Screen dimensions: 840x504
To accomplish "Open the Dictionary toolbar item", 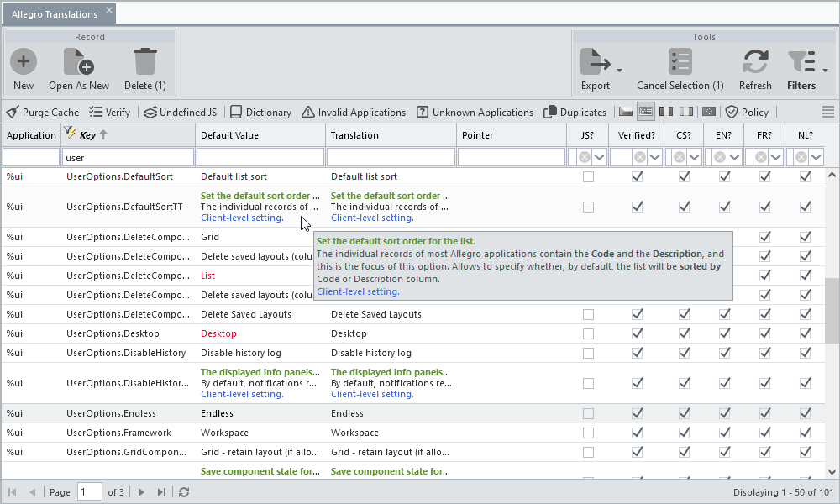I will point(261,113).
